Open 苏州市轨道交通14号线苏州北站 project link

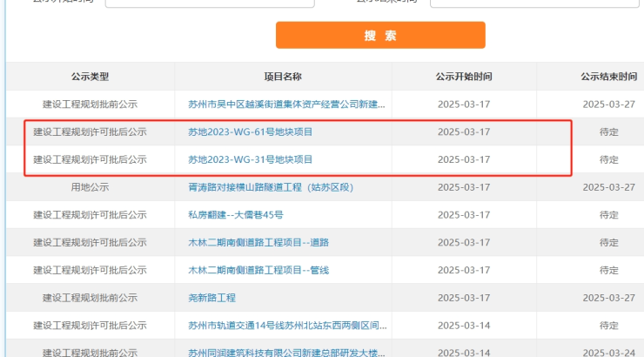287,326
